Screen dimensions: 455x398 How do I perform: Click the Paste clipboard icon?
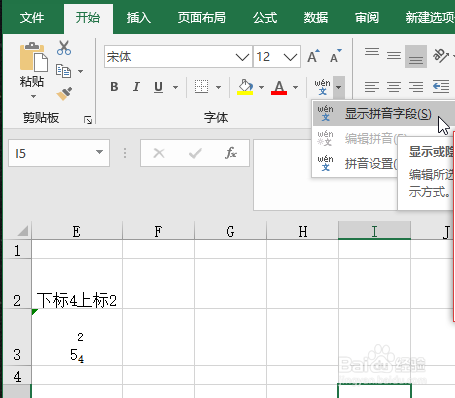(x=33, y=57)
